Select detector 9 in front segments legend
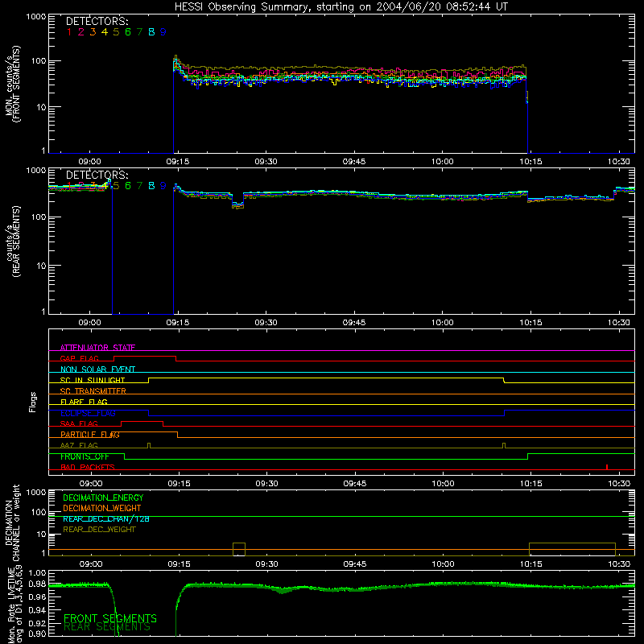 click(x=163, y=32)
